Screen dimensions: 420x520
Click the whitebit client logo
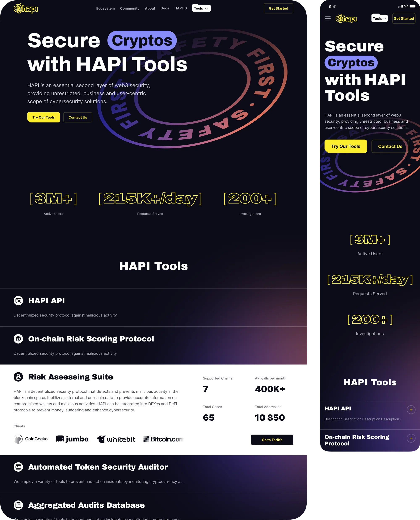click(116, 439)
